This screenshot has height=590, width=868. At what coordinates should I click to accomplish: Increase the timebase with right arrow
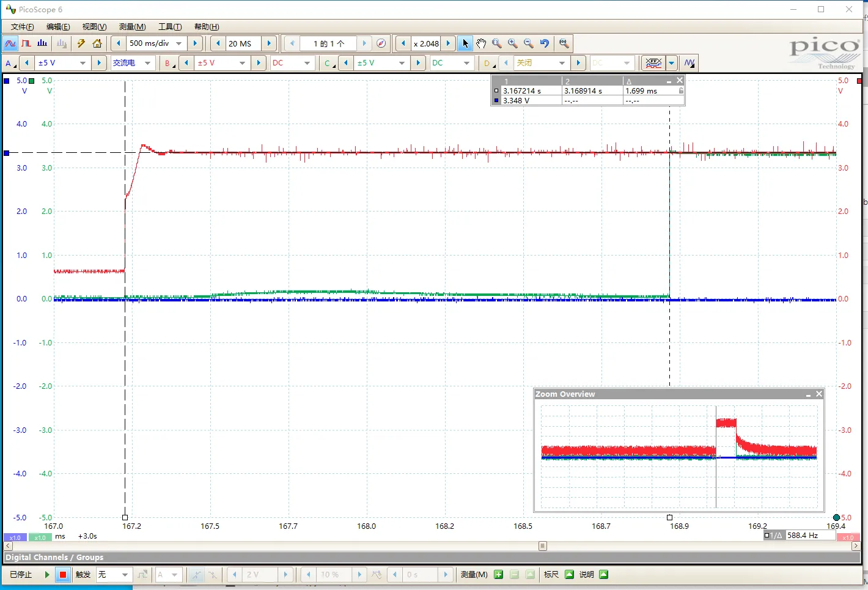pos(195,43)
